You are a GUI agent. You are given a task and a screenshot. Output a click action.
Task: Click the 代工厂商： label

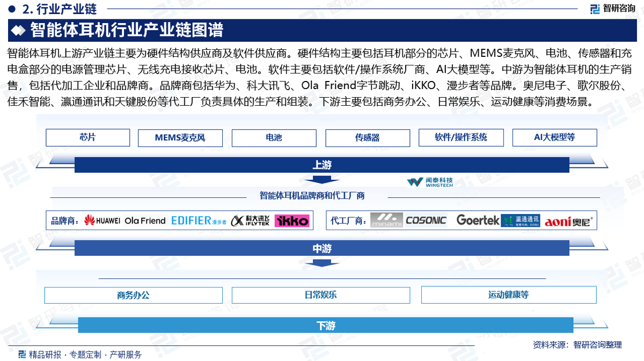click(349, 221)
